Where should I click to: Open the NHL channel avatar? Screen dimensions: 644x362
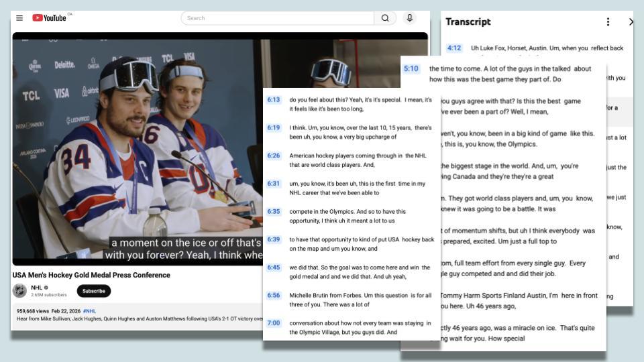(x=20, y=291)
